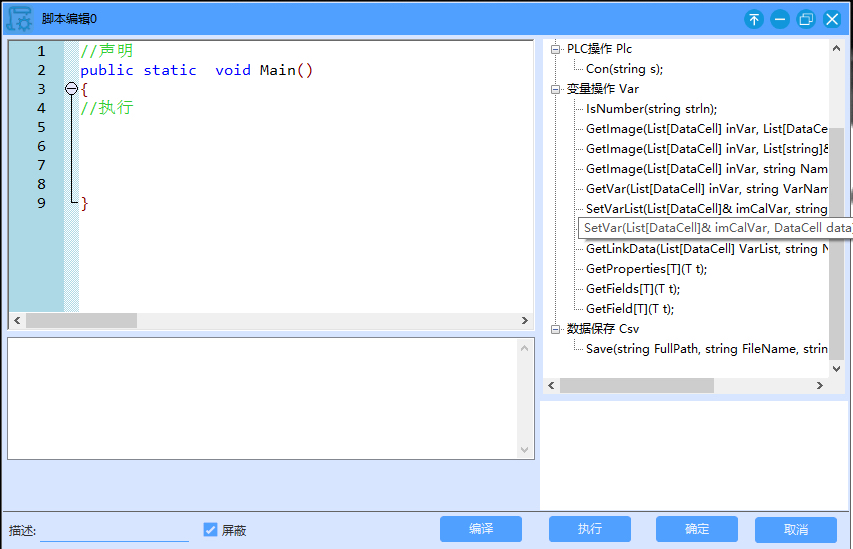The width and height of the screenshot is (853, 549).
Task: Select Save(string FullPath, string FileName entry
Action: [x=707, y=349]
